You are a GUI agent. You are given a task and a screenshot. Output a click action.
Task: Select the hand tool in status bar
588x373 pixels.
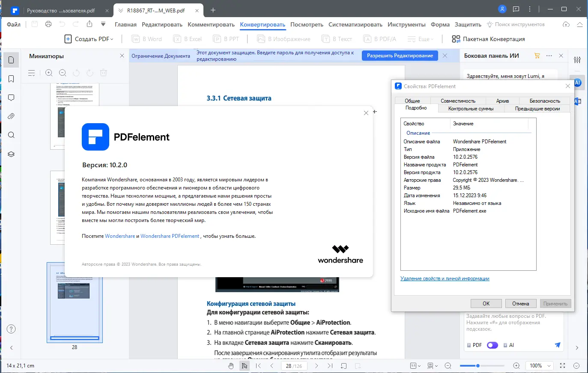click(x=231, y=366)
